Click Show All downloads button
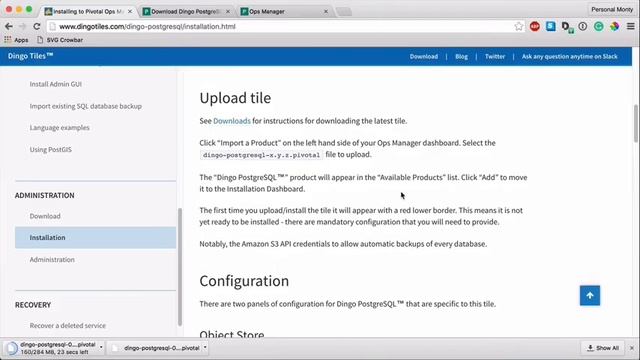The height and width of the screenshot is (360, 640). point(603,348)
